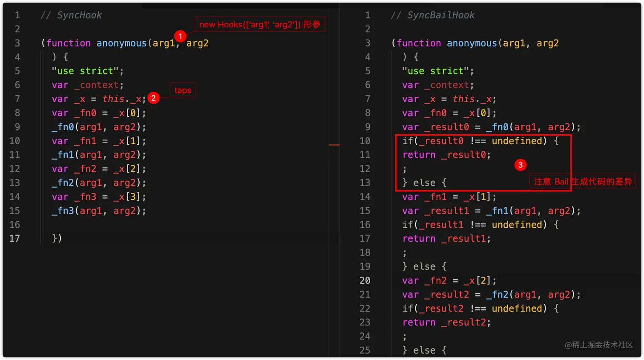The width and height of the screenshot is (644, 360).
Task: Place cursor on '"use strict";' in SyncBailHook pane
Action: click(438, 71)
